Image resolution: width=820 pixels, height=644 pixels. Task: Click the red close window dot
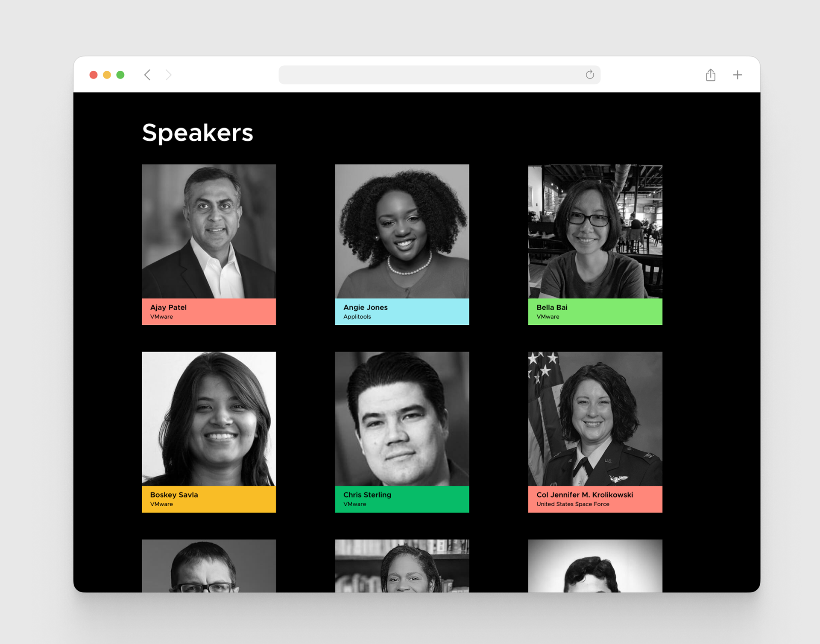(x=94, y=75)
